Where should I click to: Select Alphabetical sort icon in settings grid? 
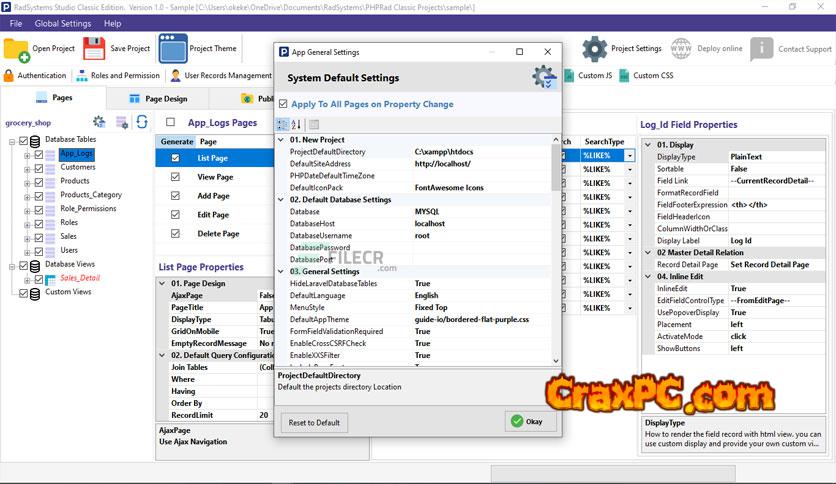pyautogui.click(x=296, y=124)
